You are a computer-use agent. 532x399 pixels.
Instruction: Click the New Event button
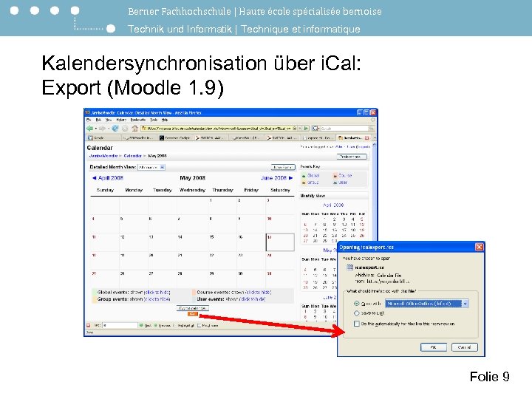click(283, 167)
